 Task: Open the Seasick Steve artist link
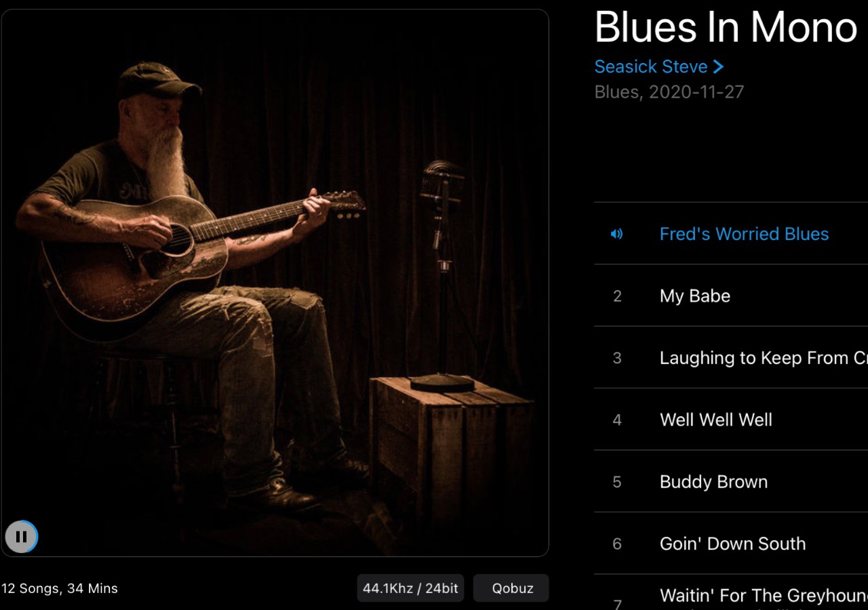(x=651, y=66)
